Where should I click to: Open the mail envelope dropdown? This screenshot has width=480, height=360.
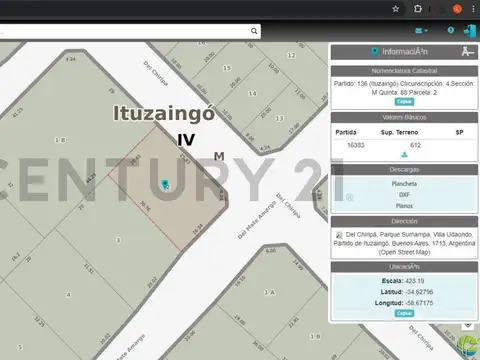tap(421, 31)
